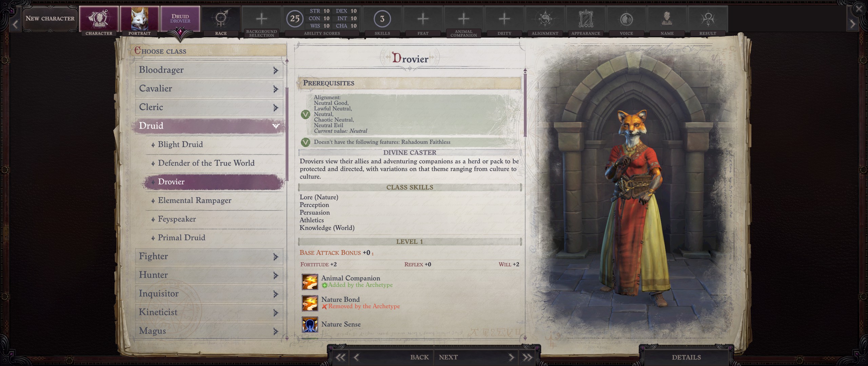This screenshot has width=868, height=366.
Task: Jump to last step with double-right arrow
Action: click(x=528, y=357)
